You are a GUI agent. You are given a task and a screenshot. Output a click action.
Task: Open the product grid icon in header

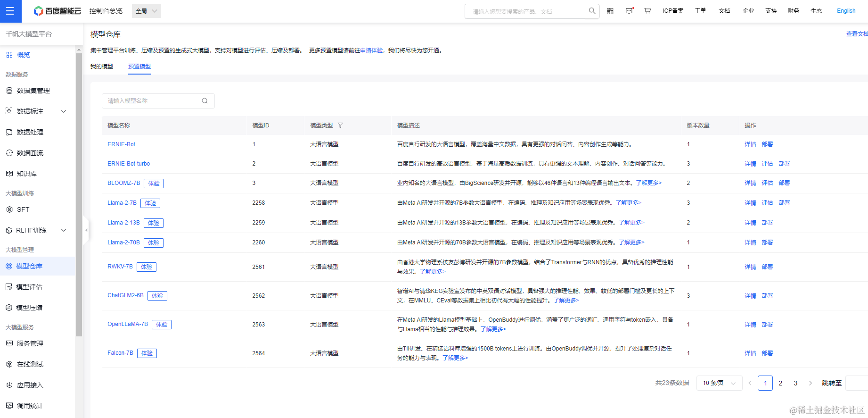(610, 11)
